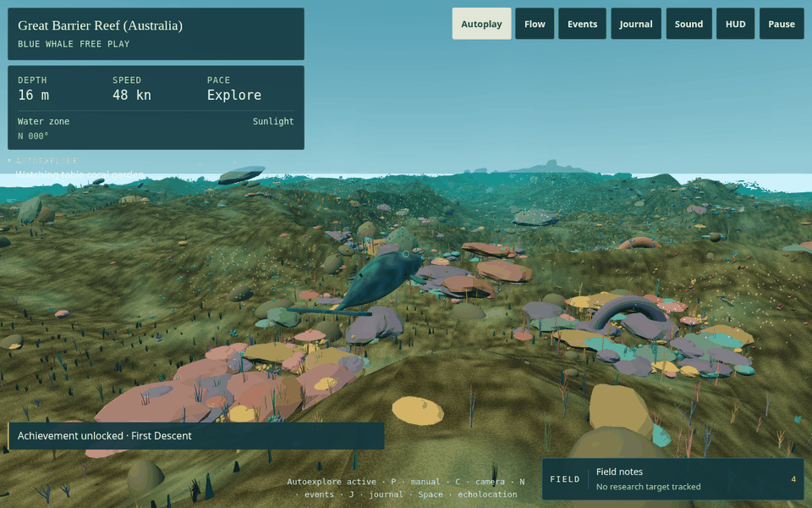Click the N 000° compass heading
Viewport: 812px width, 508px height.
(x=33, y=135)
